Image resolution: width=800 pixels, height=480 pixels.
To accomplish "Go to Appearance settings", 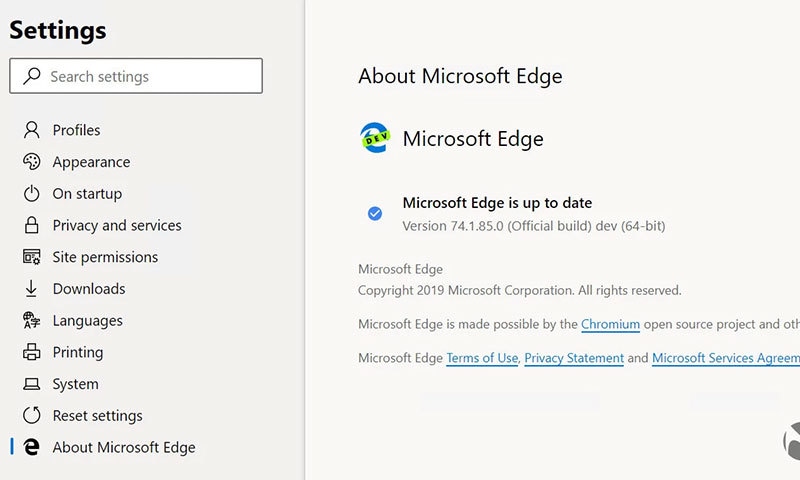I will coord(91,162).
